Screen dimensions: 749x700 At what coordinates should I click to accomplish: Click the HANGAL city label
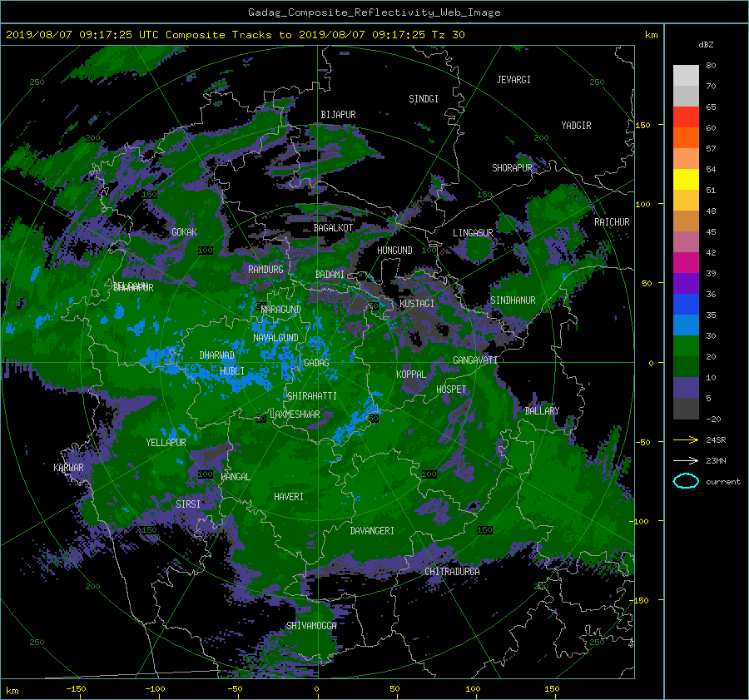click(236, 477)
